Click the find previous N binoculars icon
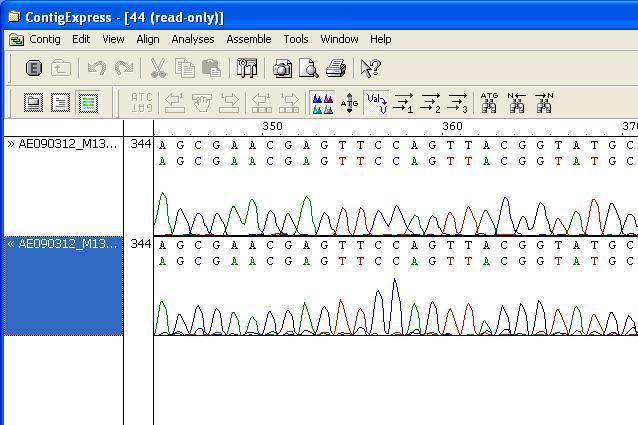 pyautogui.click(x=516, y=102)
